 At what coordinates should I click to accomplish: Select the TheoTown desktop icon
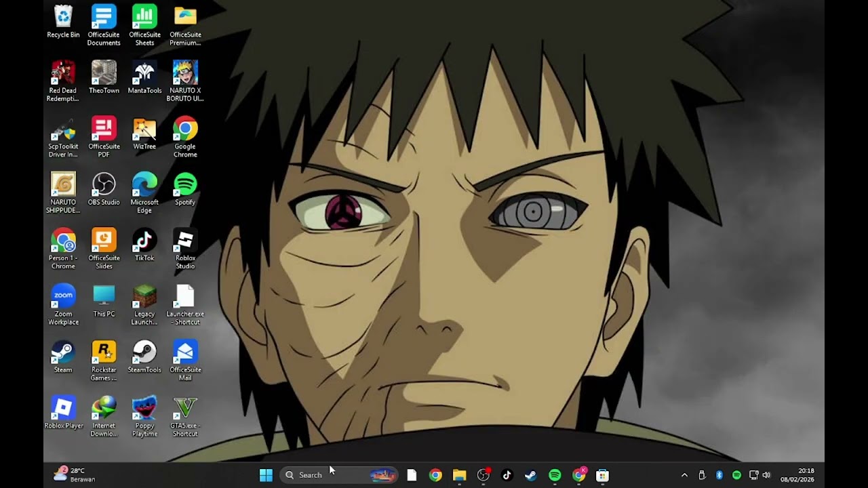coord(104,77)
